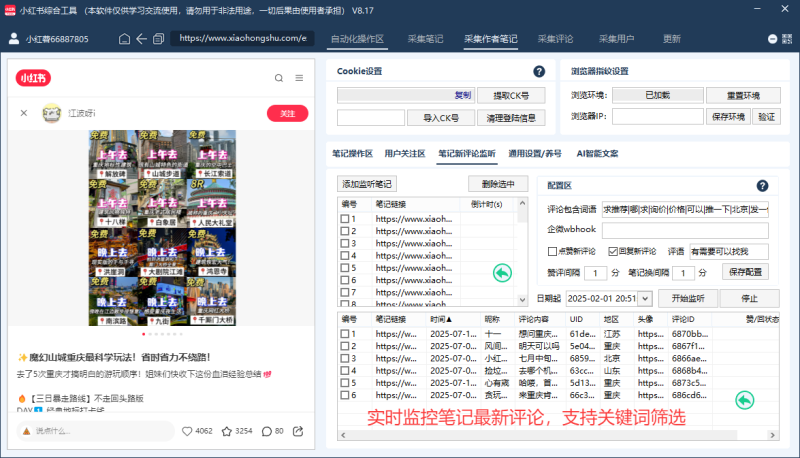Switch to the 自动化操作区 tab
800x458 pixels.
pos(357,39)
